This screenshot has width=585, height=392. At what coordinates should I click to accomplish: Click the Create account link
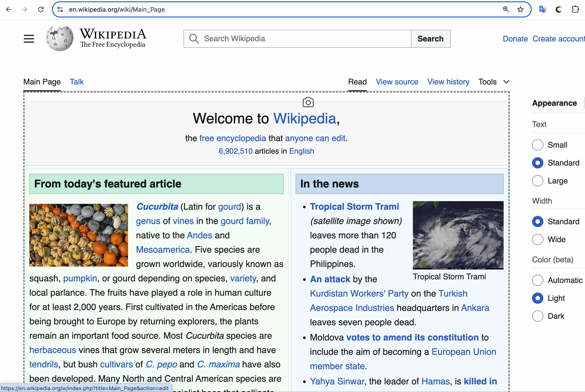[x=559, y=39]
